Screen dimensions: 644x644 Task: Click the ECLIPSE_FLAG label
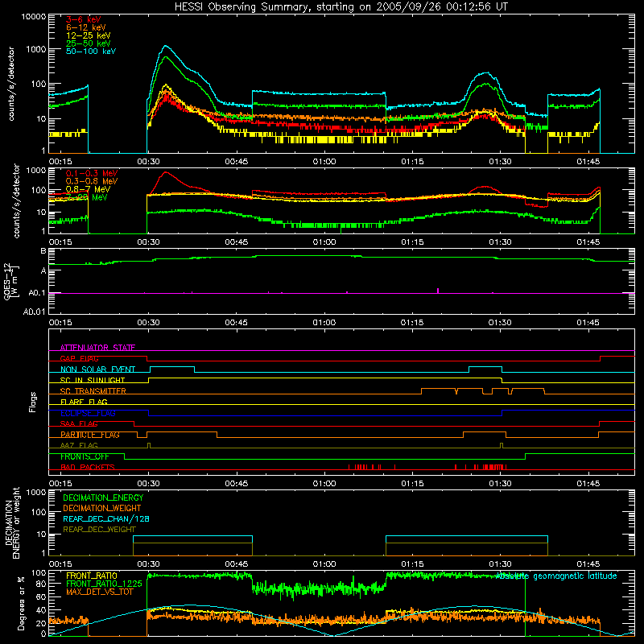click(88, 413)
